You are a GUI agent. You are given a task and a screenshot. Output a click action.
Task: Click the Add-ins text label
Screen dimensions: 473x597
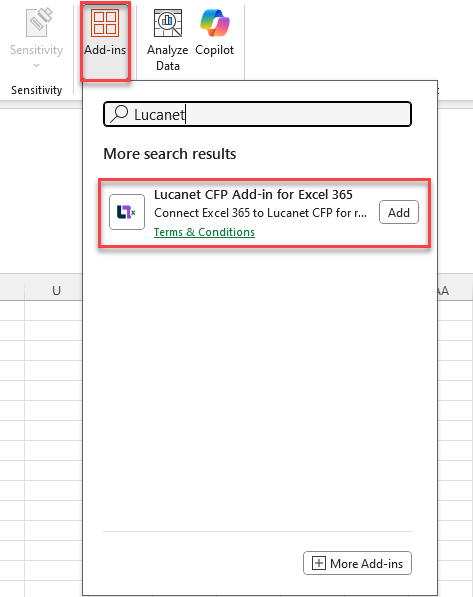105,50
